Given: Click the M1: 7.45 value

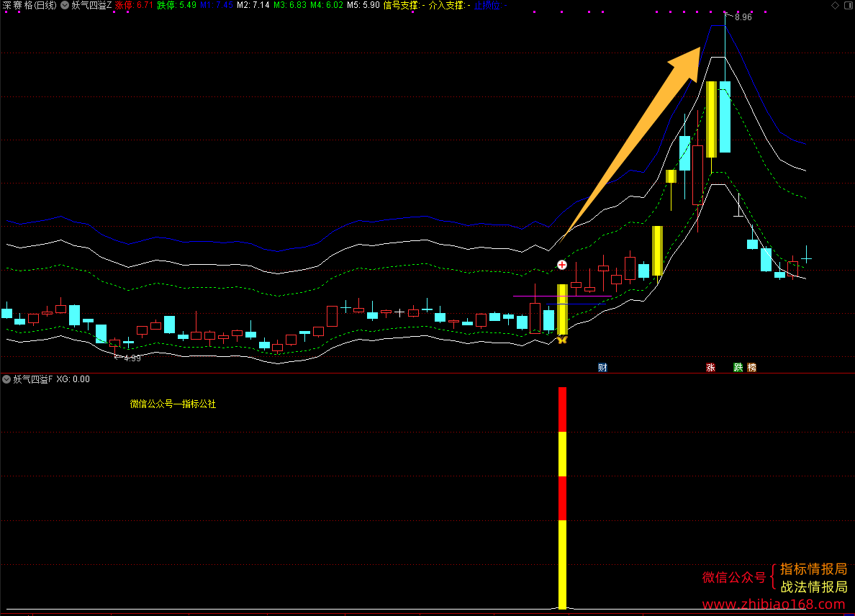Looking at the screenshot, I should pos(217,6).
